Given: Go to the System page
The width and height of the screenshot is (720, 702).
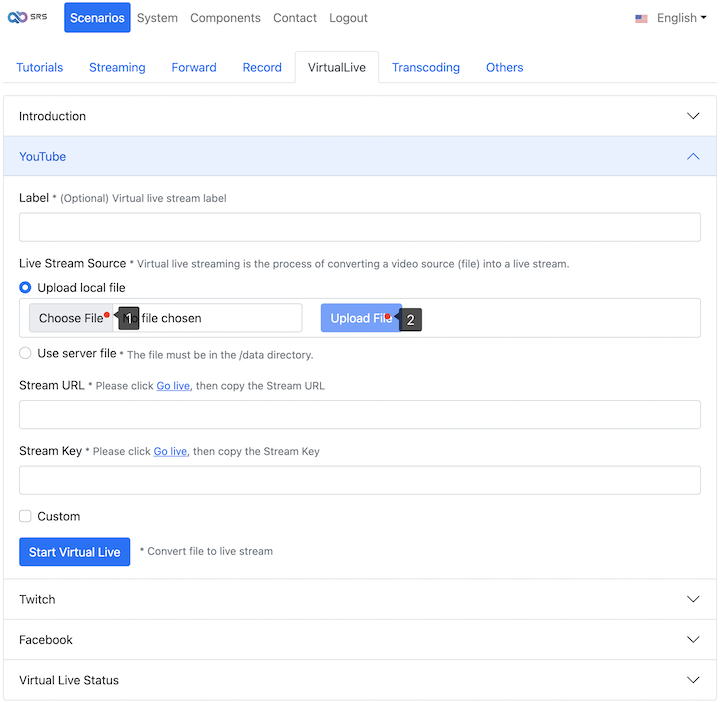Looking at the screenshot, I should click(x=157, y=18).
